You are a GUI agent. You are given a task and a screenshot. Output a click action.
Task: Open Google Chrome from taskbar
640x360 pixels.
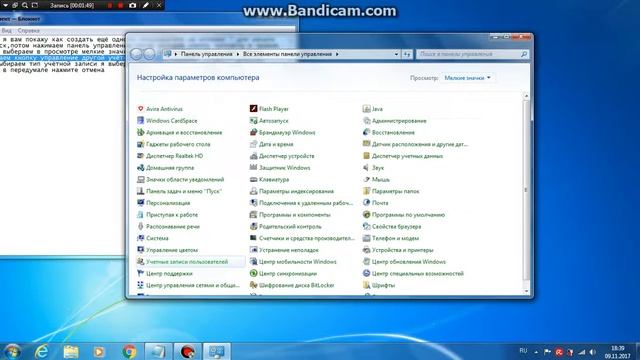tap(129, 351)
